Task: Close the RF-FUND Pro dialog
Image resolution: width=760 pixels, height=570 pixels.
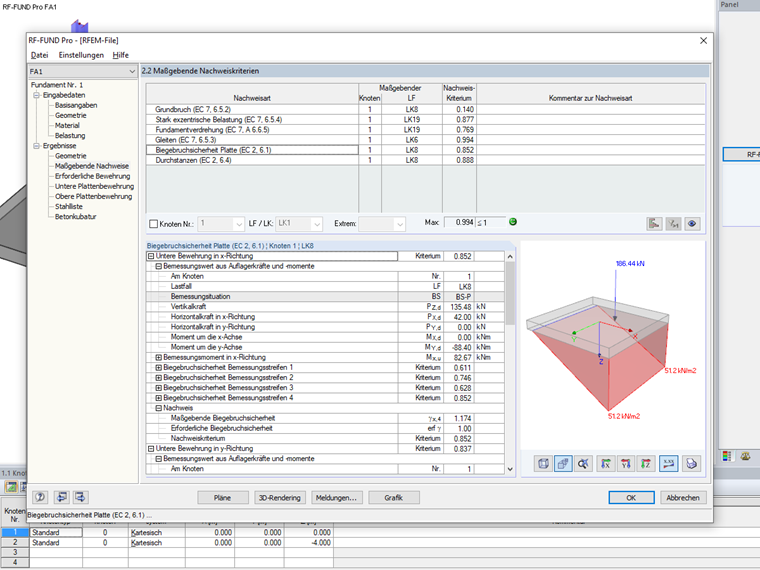Action: tap(703, 41)
